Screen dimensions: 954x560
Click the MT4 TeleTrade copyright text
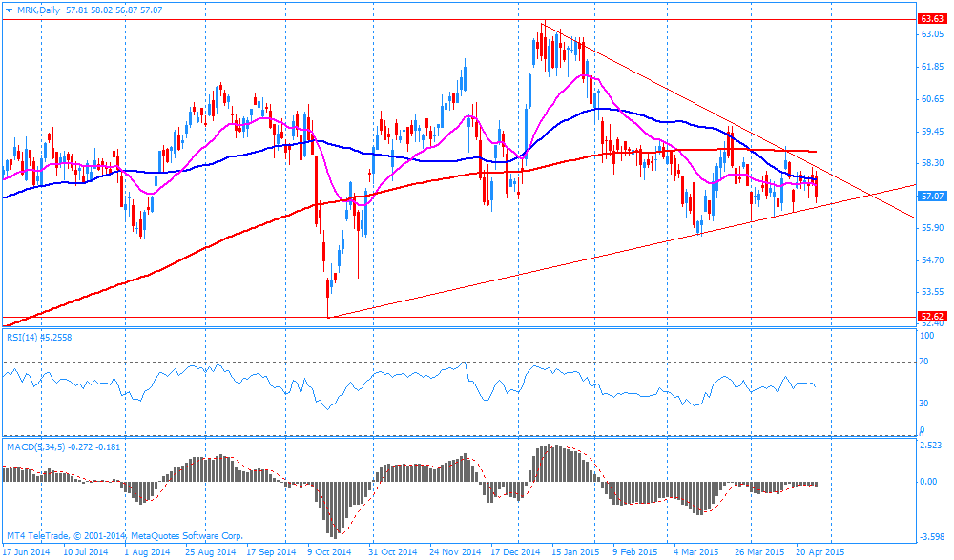125,536
